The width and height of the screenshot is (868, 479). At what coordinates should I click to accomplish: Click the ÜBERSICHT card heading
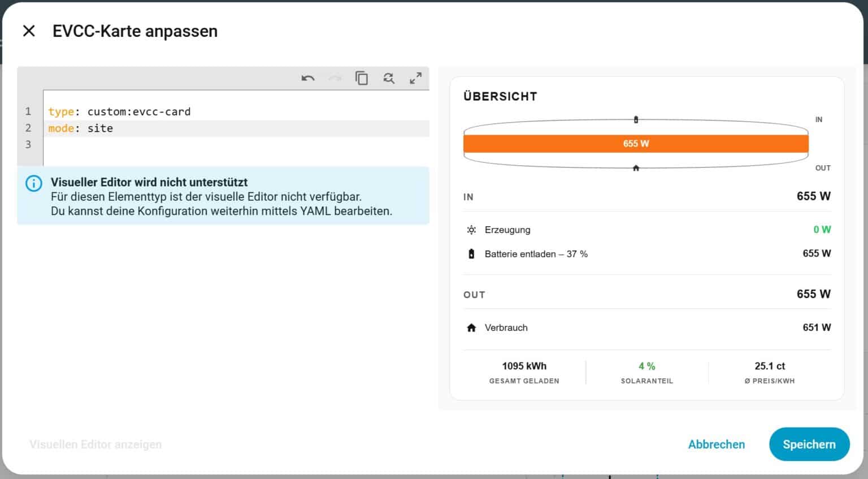[x=500, y=96]
